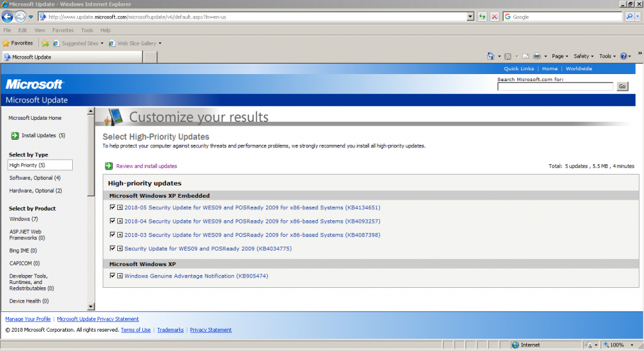This screenshot has height=351, width=644.
Task: Expand details for the KB4134651 update
Action: pos(120,207)
